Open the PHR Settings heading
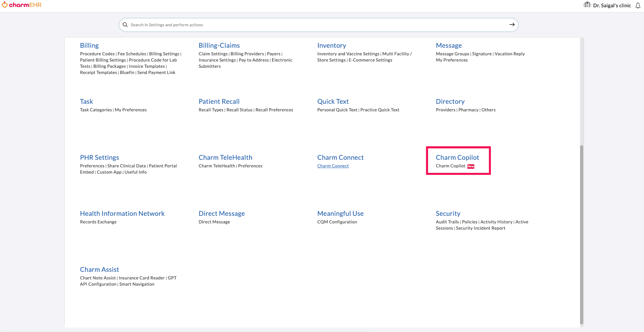The width and height of the screenshot is (644, 332). (100, 157)
